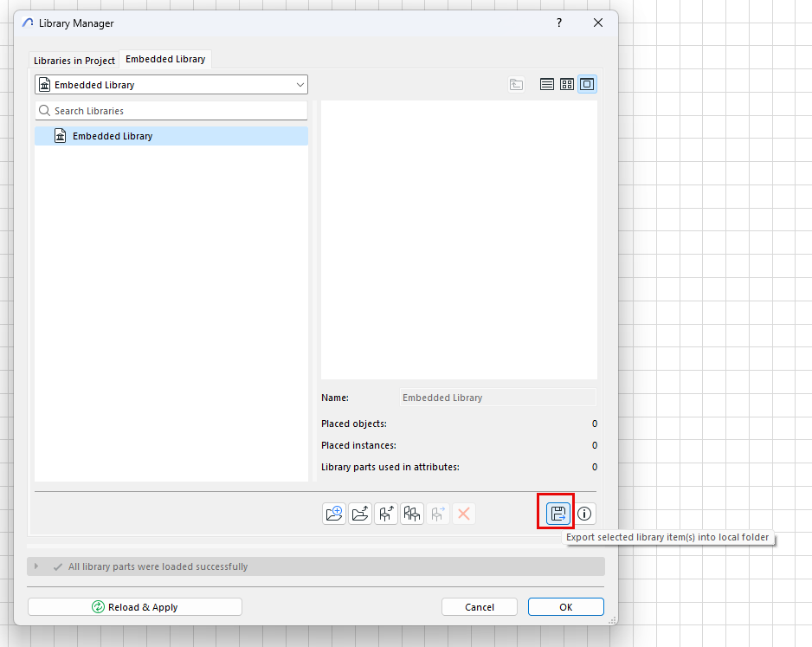Select Embedded Library in the tree list
The image size is (812, 647).
pos(113,136)
